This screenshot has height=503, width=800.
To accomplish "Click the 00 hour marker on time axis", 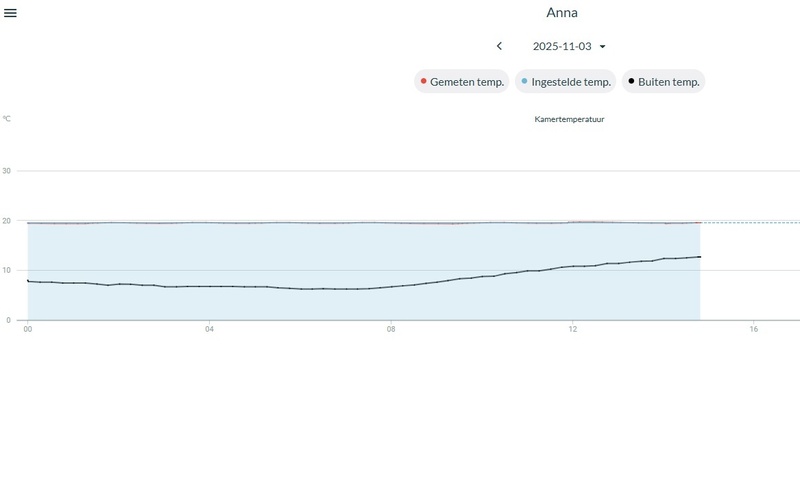I will [x=28, y=329].
